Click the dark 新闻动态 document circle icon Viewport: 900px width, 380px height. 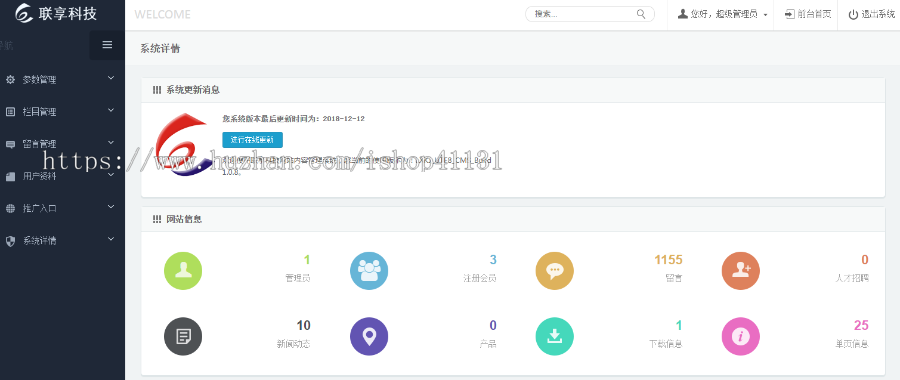click(183, 336)
